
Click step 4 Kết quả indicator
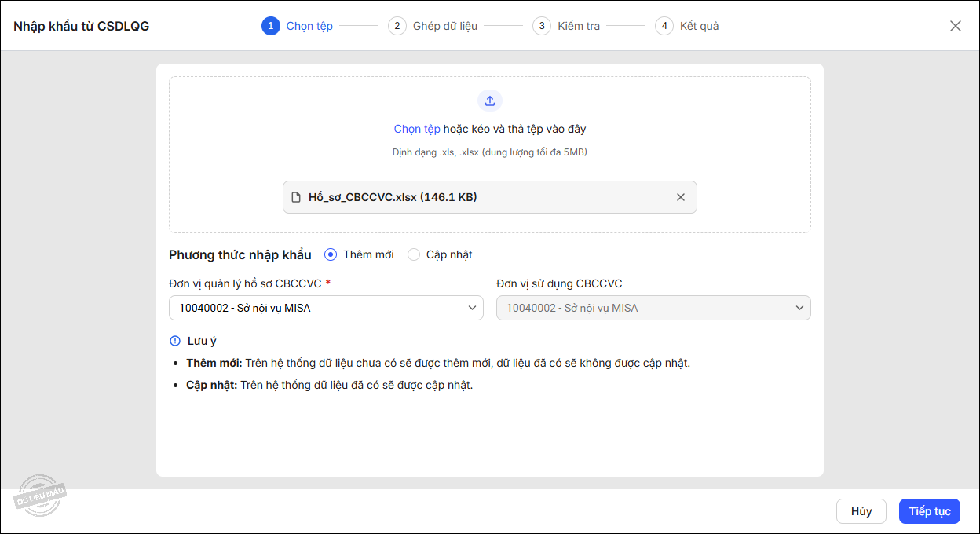664,25
